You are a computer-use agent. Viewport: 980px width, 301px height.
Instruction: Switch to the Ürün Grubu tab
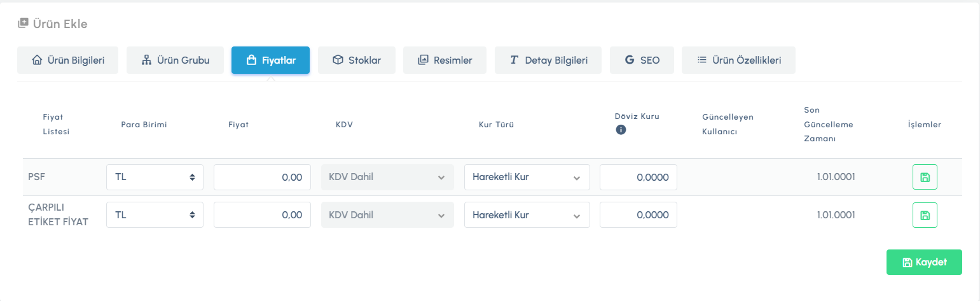[175, 60]
